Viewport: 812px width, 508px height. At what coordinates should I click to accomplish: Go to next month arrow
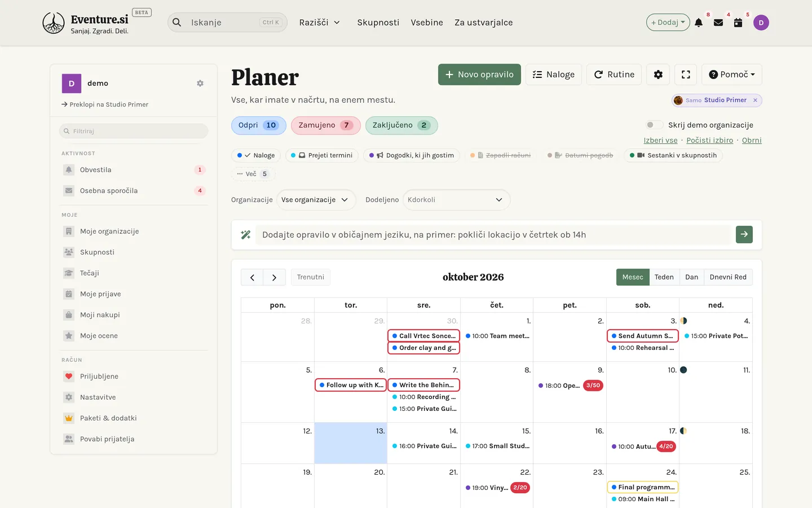(274, 277)
